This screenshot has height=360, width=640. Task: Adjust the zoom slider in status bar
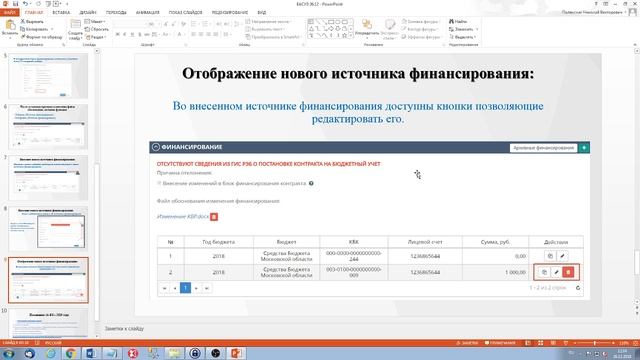(594, 343)
